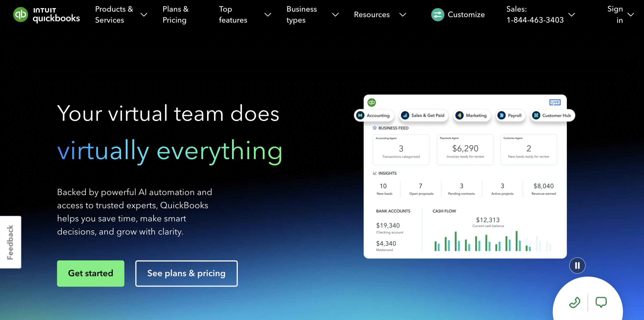
Task: Click the Customize link
Action: coord(466,15)
